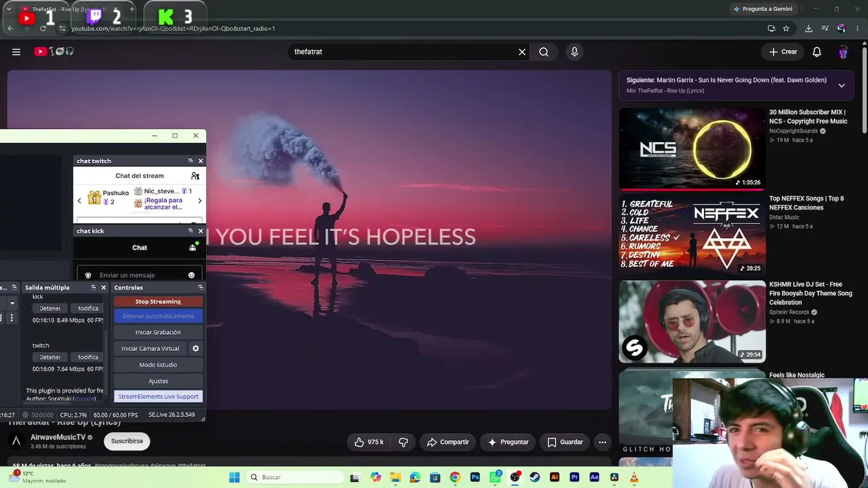This screenshot has width=868, height=488.
Task: Open the YouTube guide hamburger menu
Action: click(16, 52)
